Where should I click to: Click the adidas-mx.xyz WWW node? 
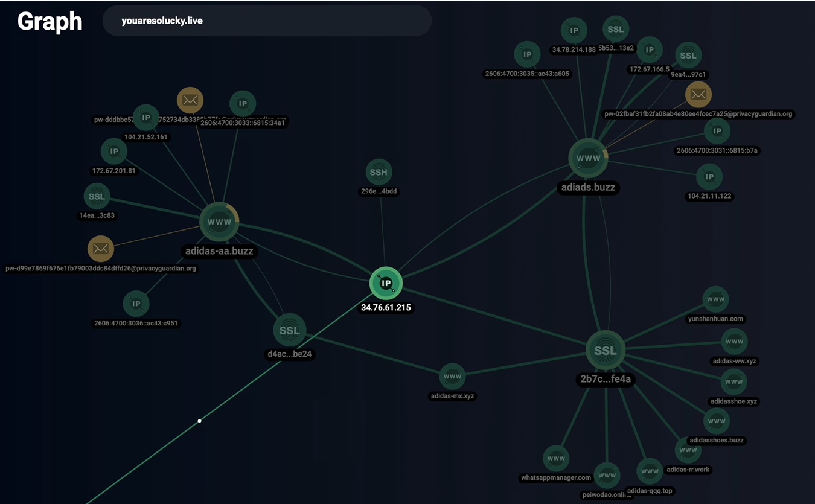point(452,377)
